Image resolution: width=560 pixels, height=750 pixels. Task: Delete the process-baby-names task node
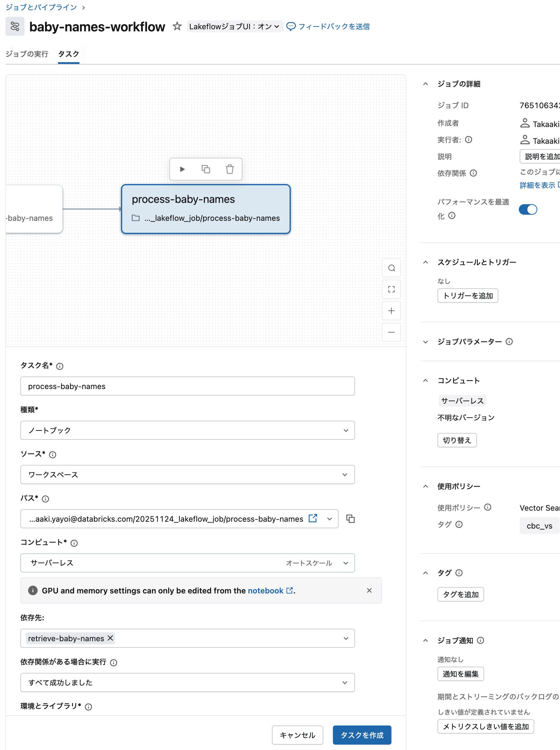(229, 169)
